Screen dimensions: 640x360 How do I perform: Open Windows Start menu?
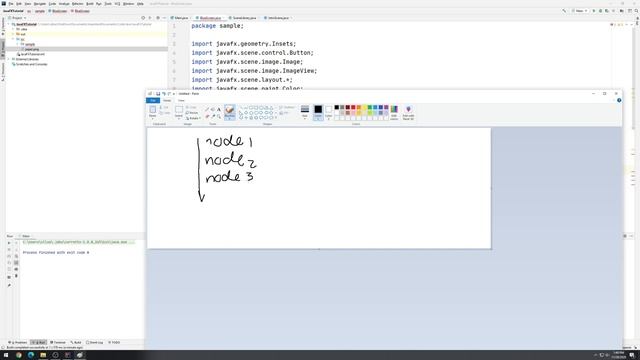click(6, 355)
